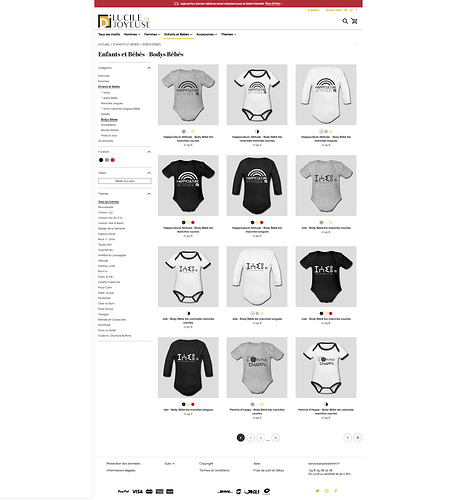
Task: Open the shopping cart icon
Action: tap(354, 21)
